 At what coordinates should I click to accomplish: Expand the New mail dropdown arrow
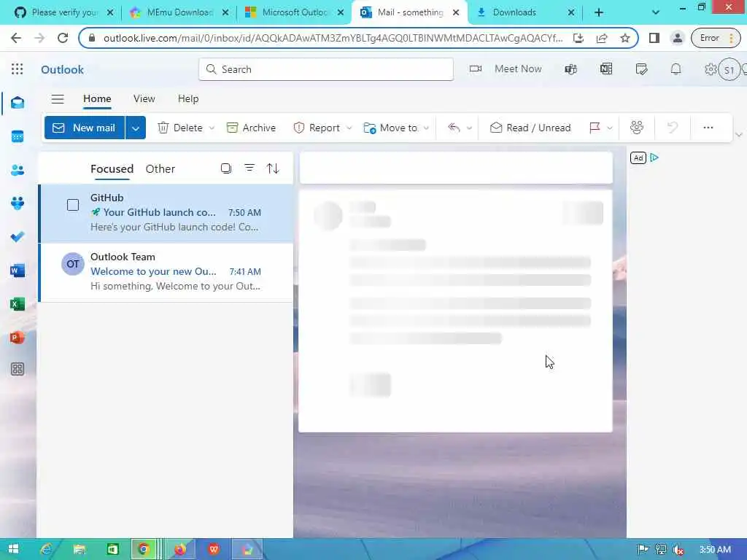pyautogui.click(x=136, y=128)
